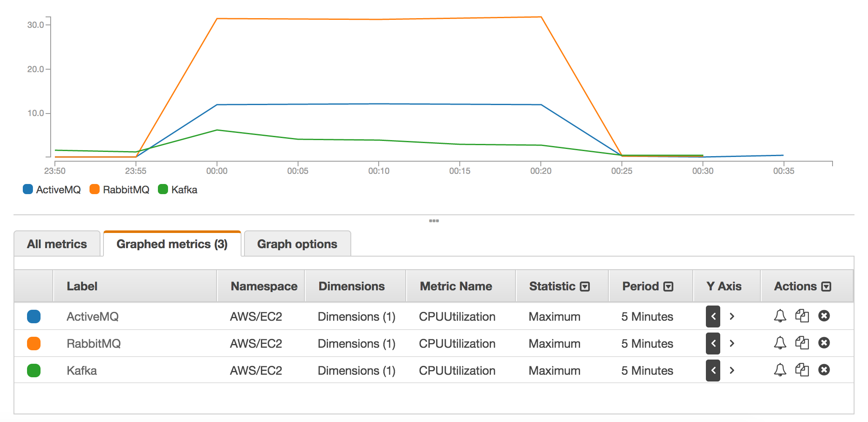Image resolution: width=868 pixels, height=422 pixels.
Task: Delete the Kafka metric from graph
Action: click(x=824, y=370)
